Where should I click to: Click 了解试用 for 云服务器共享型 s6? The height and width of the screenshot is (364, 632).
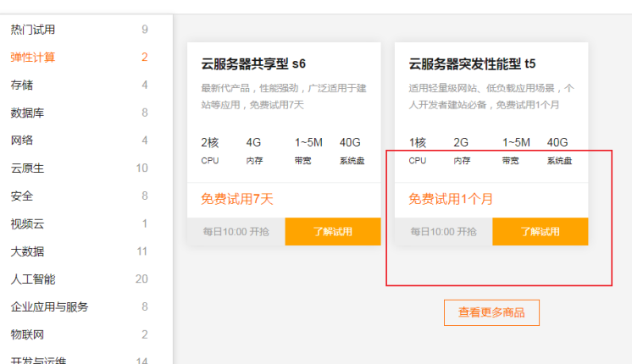pyautogui.click(x=333, y=232)
